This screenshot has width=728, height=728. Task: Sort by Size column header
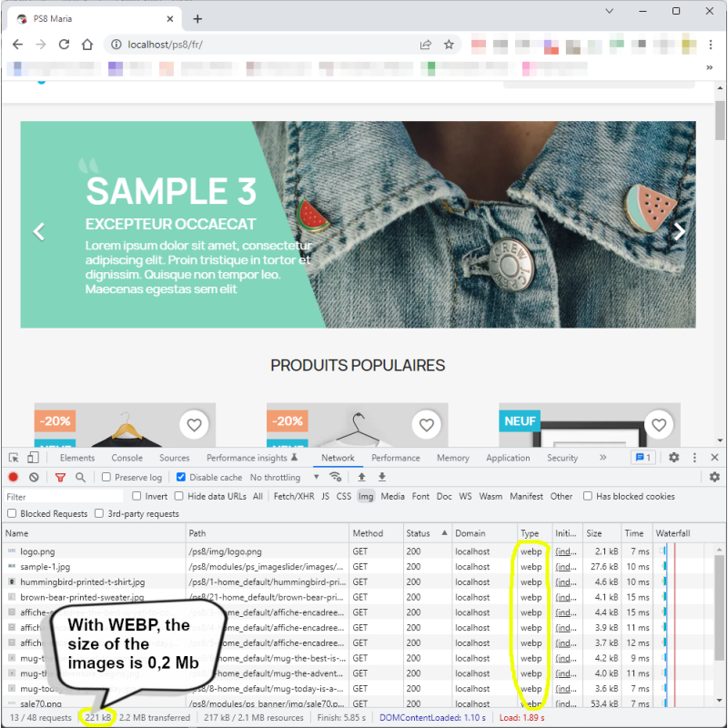coord(602,533)
